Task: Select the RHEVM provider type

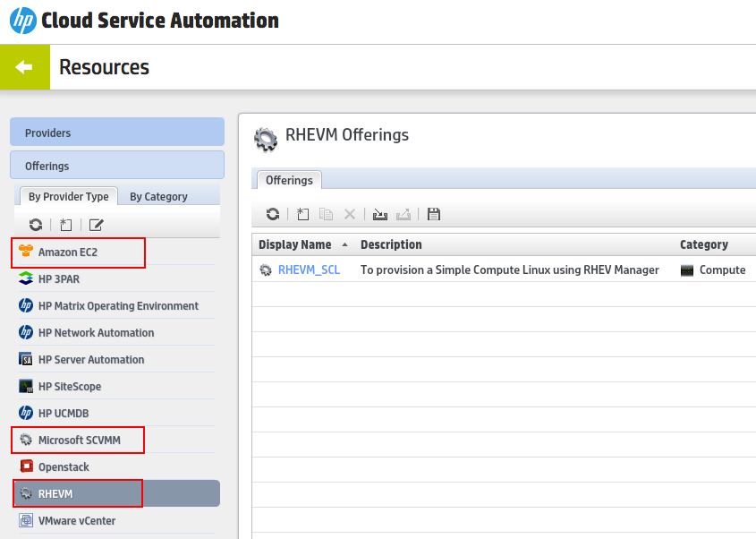Action: pyautogui.click(x=117, y=493)
